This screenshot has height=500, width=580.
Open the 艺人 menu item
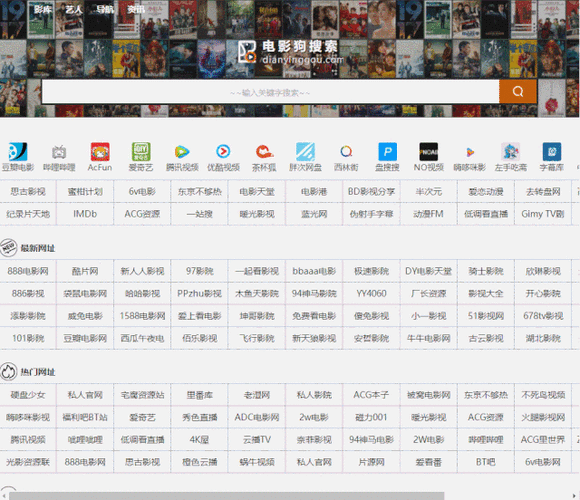(74, 10)
